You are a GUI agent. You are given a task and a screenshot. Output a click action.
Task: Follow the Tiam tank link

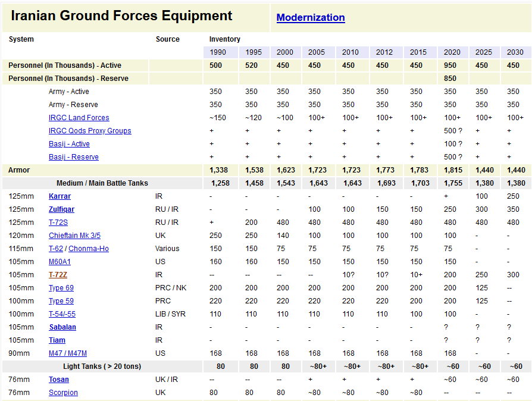click(x=57, y=340)
